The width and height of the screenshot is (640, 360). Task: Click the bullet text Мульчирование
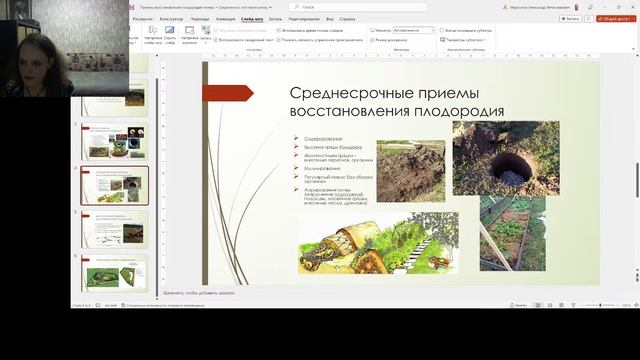pos(322,168)
